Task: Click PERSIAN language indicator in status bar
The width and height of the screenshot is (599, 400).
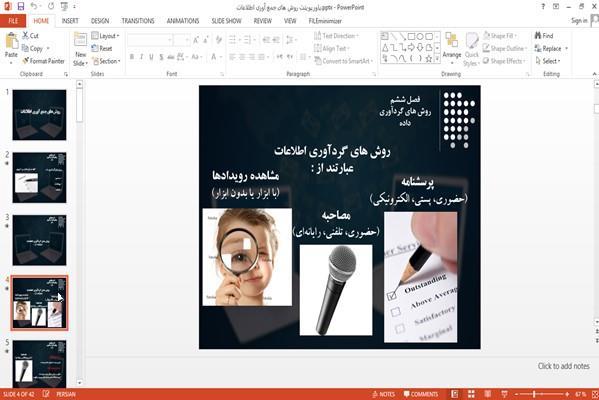Action: (x=66, y=394)
